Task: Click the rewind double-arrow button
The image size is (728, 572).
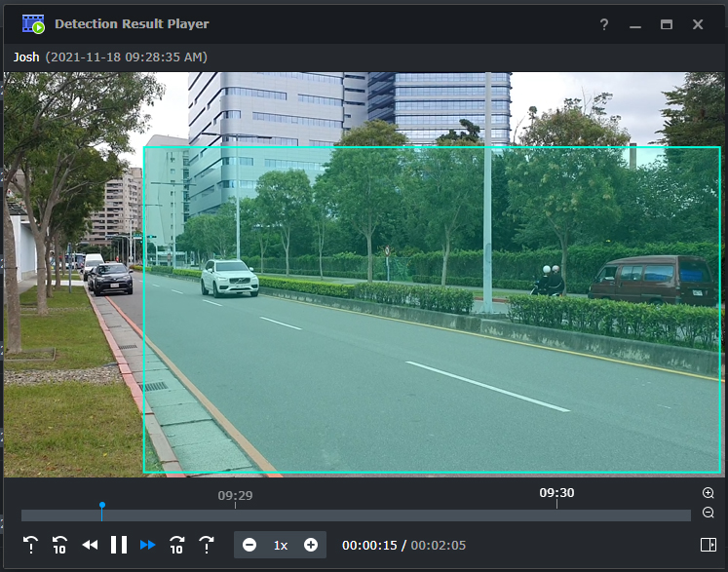Action: [x=90, y=545]
